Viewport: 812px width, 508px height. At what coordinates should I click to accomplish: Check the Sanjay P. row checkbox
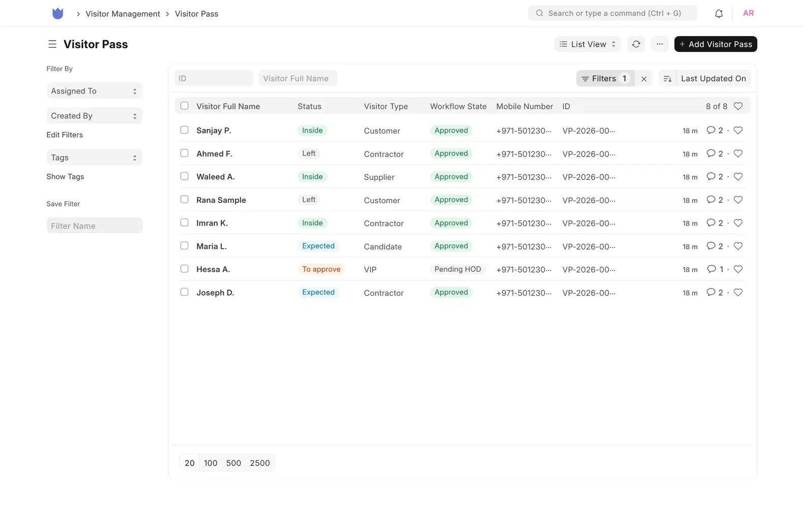tap(184, 130)
